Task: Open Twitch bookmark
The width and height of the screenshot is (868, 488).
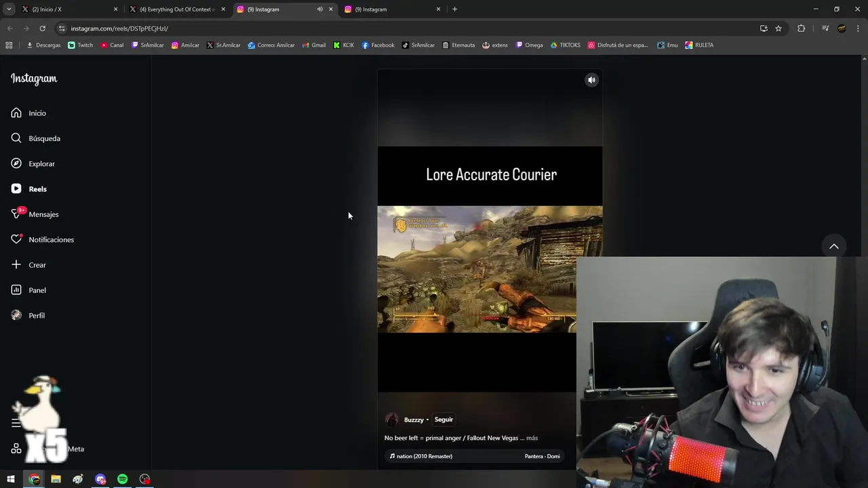Action: [81, 45]
